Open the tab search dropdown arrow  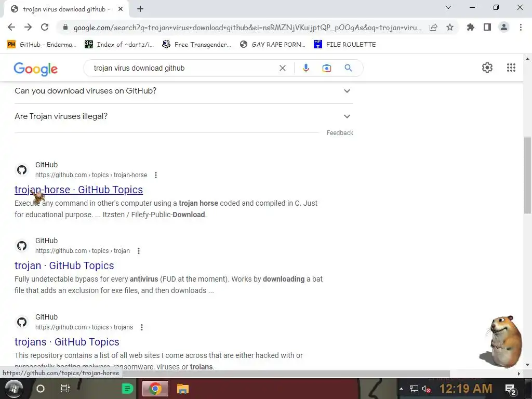tap(448, 7)
